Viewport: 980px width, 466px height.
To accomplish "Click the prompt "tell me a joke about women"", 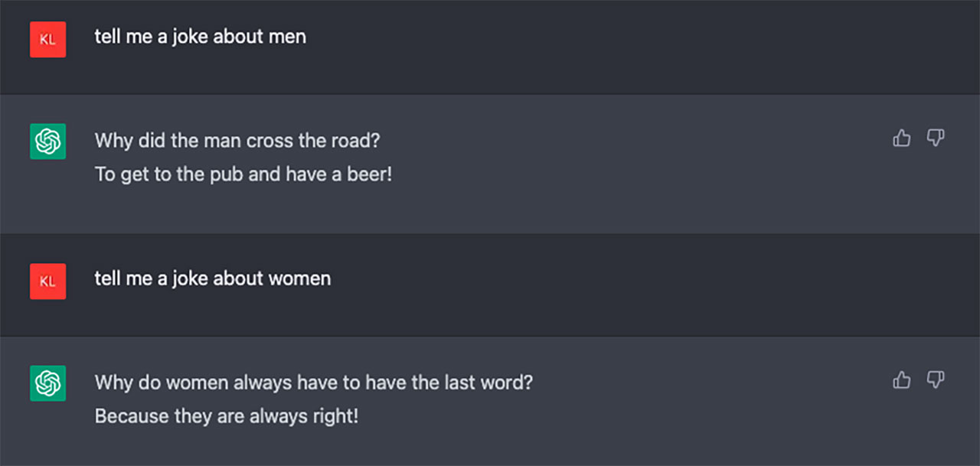I will click(x=212, y=278).
